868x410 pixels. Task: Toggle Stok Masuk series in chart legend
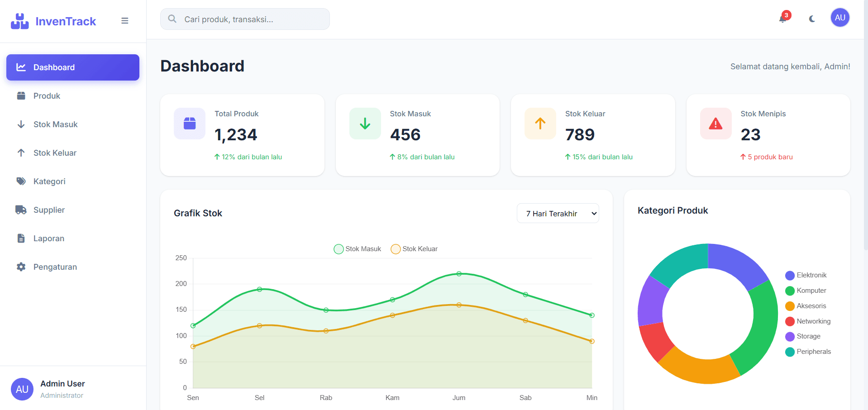tap(358, 249)
